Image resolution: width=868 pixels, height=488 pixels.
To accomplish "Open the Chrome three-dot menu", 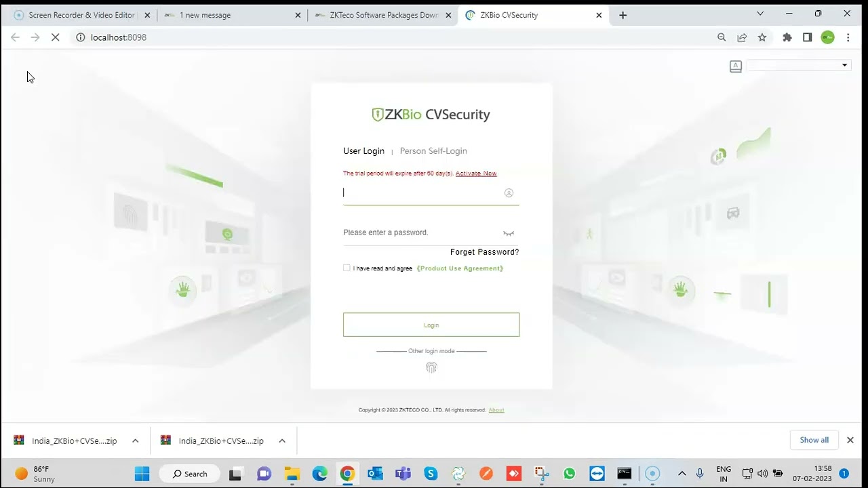I will [x=848, y=37].
